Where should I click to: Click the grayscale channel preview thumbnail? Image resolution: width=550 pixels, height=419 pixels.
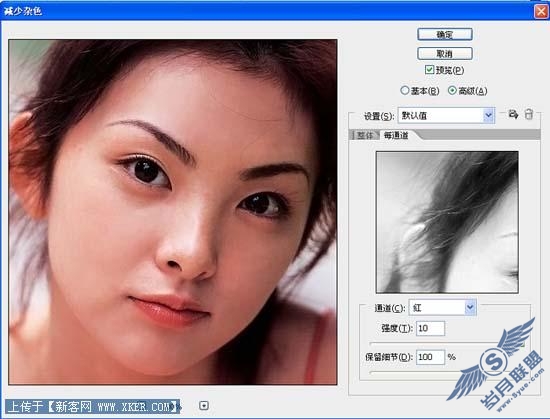coord(447,222)
